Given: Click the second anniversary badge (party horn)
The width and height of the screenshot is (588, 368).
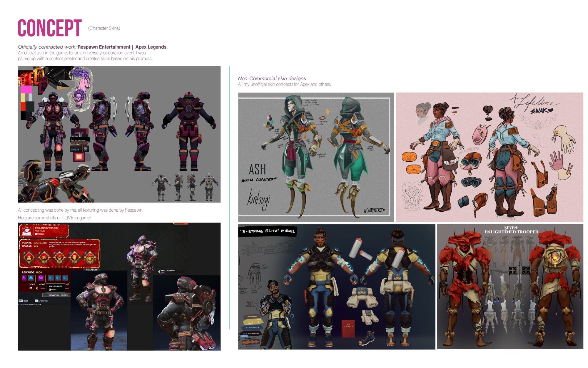Looking at the screenshot, I should (x=44, y=257).
